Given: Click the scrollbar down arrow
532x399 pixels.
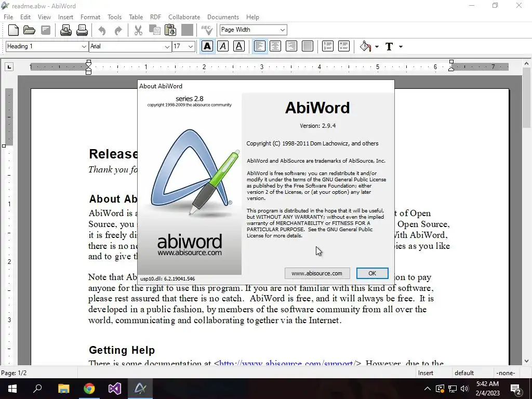Looking at the screenshot, I should coord(526,361).
